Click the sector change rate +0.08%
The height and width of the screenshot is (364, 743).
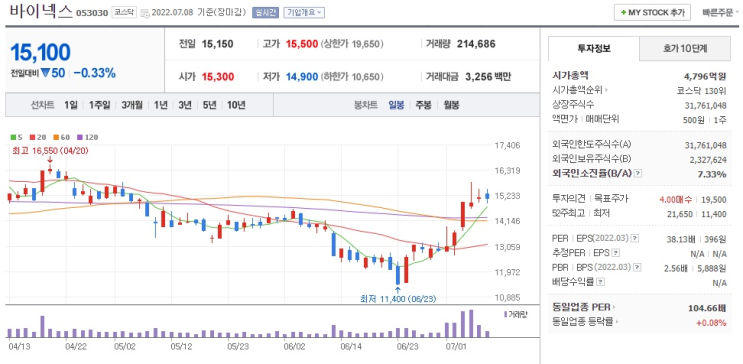[711, 323]
